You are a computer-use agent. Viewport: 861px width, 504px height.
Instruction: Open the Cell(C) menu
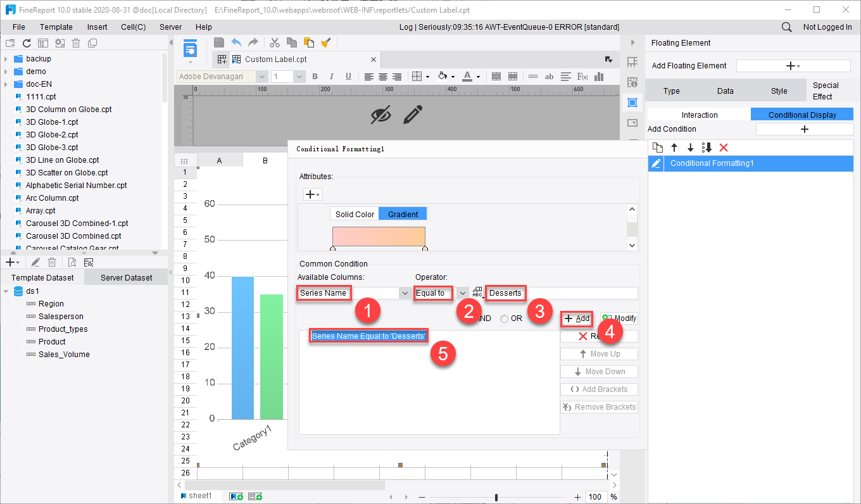pyautogui.click(x=134, y=27)
